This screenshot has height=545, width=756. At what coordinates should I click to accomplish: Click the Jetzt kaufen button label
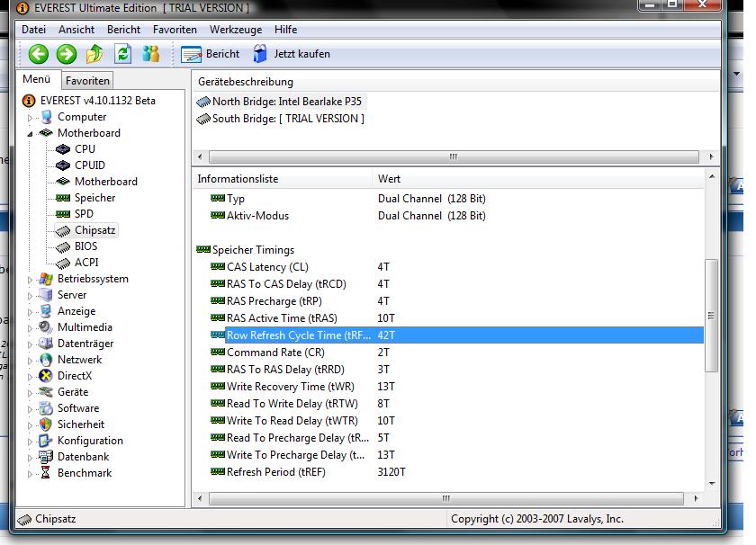[x=301, y=54]
